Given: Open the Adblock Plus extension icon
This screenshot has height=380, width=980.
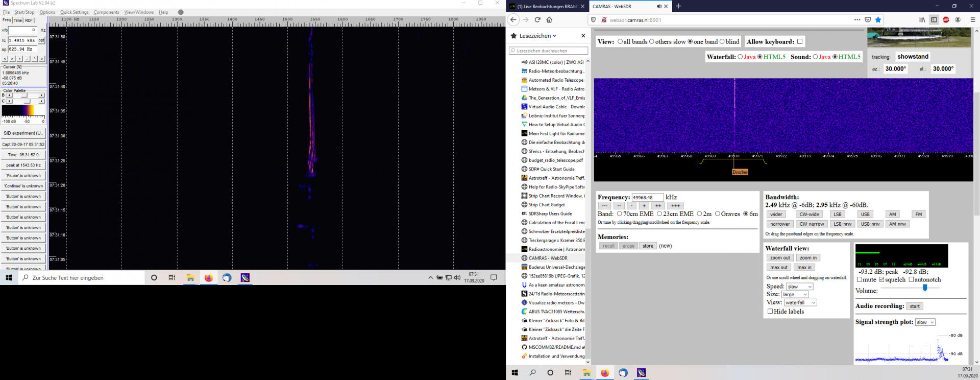Looking at the screenshot, I should (x=946, y=20).
